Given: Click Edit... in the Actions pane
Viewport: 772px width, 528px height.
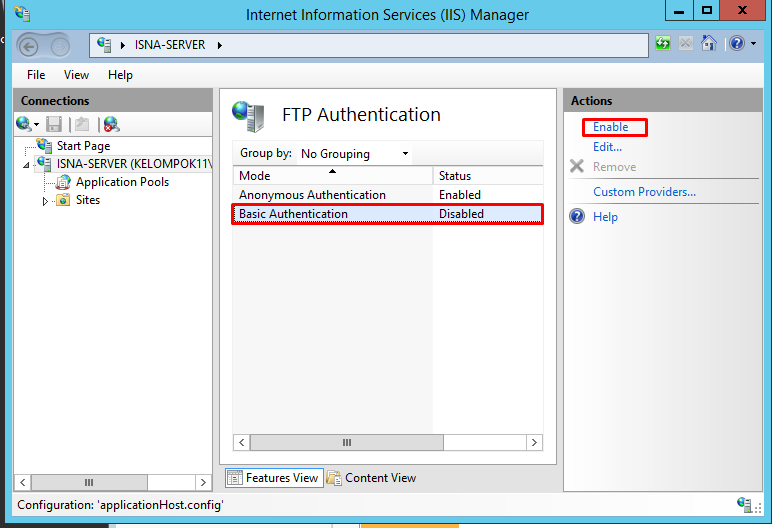Looking at the screenshot, I should (607, 147).
